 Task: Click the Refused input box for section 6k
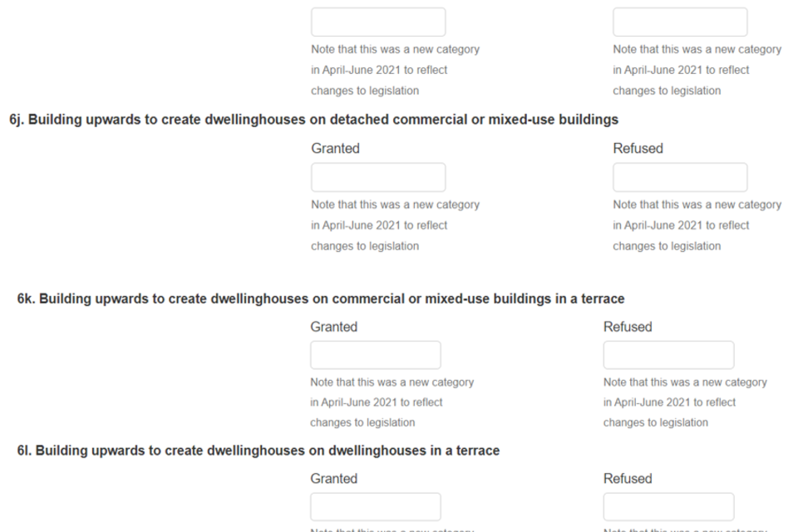(x=668, y=355)
